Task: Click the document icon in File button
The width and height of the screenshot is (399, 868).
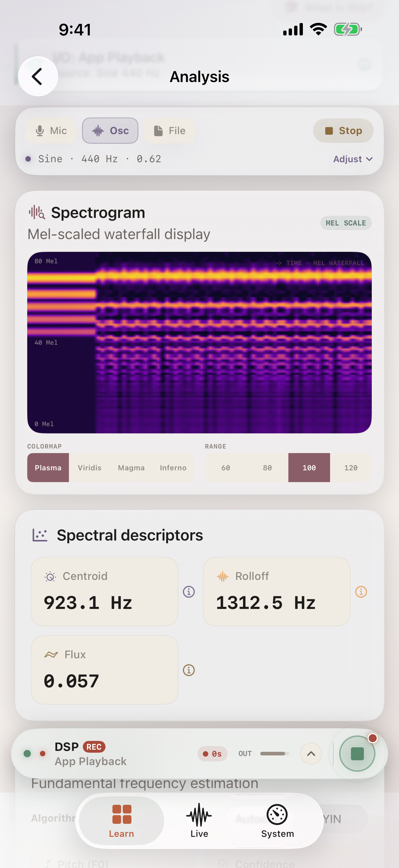Action: (x=158, y=131)
